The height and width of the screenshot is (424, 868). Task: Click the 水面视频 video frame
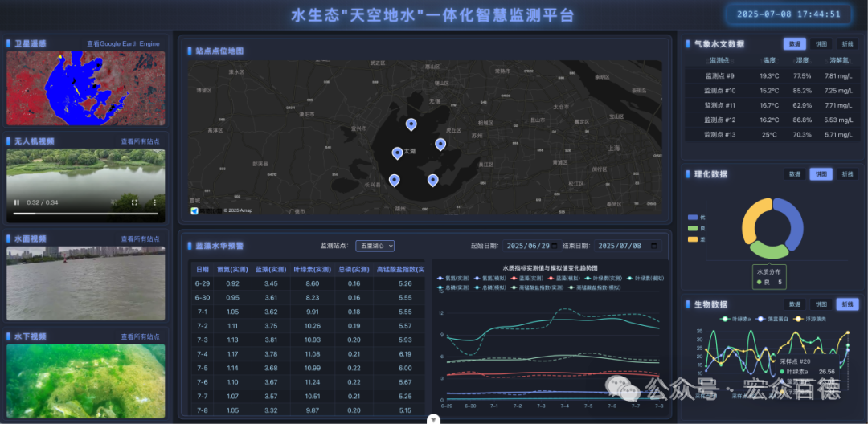[x=85, y=283]
